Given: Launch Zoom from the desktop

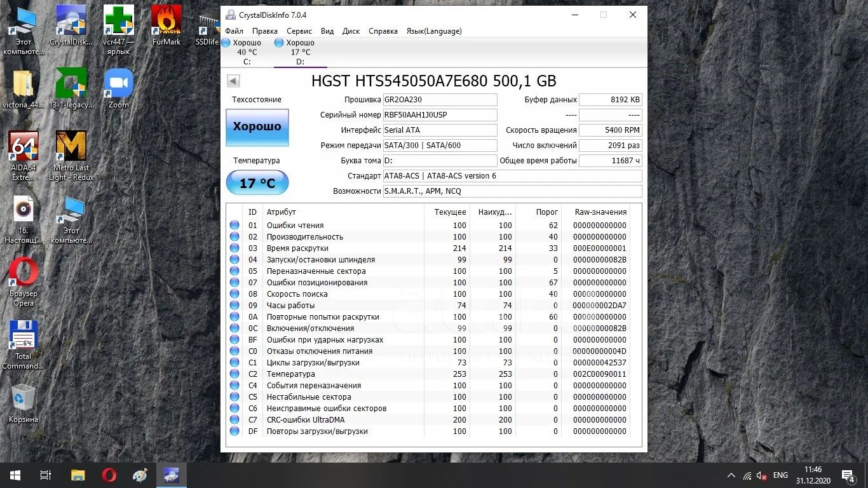Looking at the screenshot, I should [x=118, y=89].
